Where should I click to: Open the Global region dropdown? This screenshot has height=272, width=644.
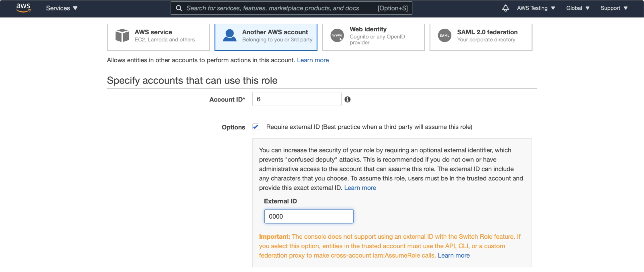click(578, 8)
